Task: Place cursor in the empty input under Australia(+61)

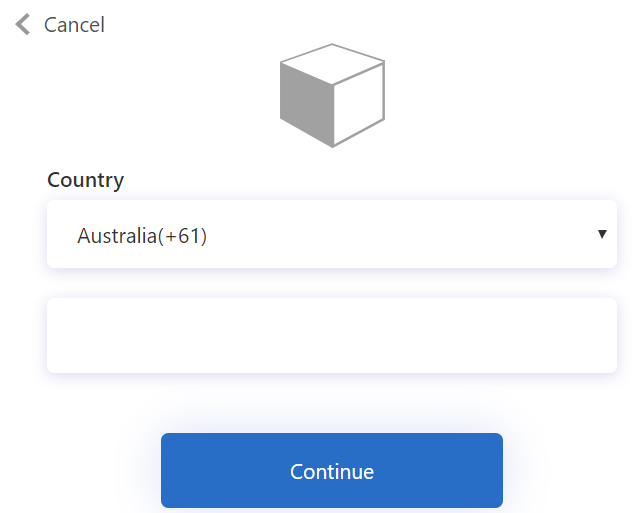Action: [331, 335]
